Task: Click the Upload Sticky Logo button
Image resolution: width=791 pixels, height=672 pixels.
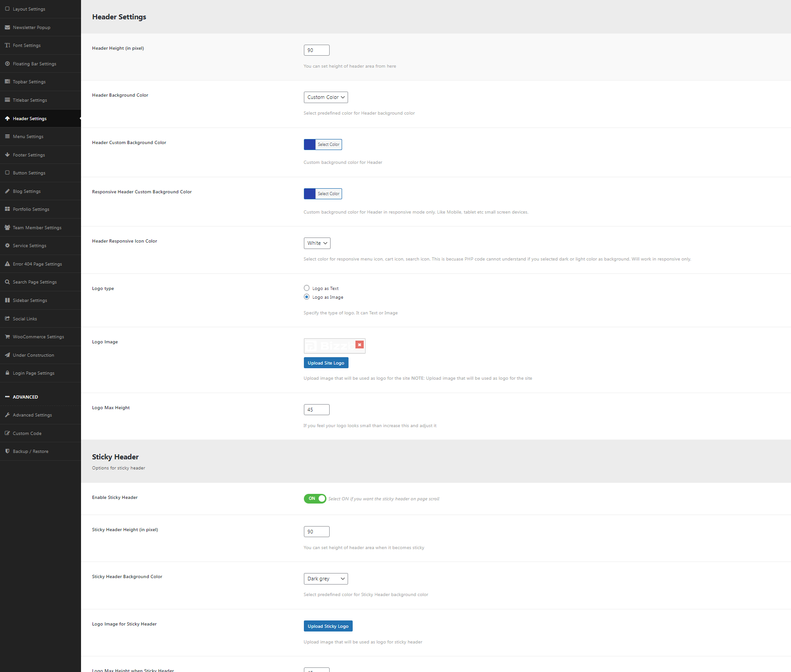Action: [328, 626]
